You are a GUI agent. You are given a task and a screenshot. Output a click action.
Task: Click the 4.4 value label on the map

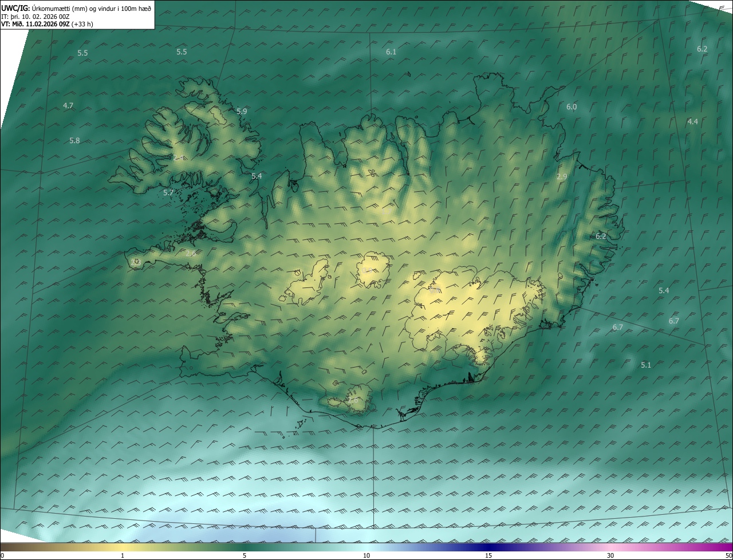[692, 121]
